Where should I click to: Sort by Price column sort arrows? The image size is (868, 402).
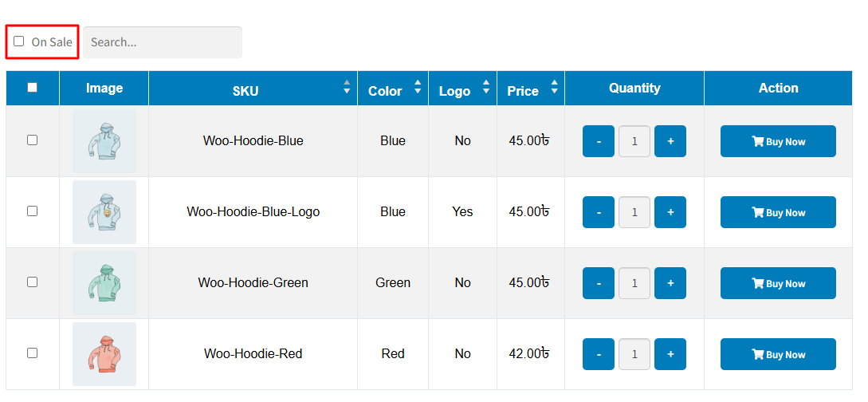pyautogui.click(x=554, y=88)
